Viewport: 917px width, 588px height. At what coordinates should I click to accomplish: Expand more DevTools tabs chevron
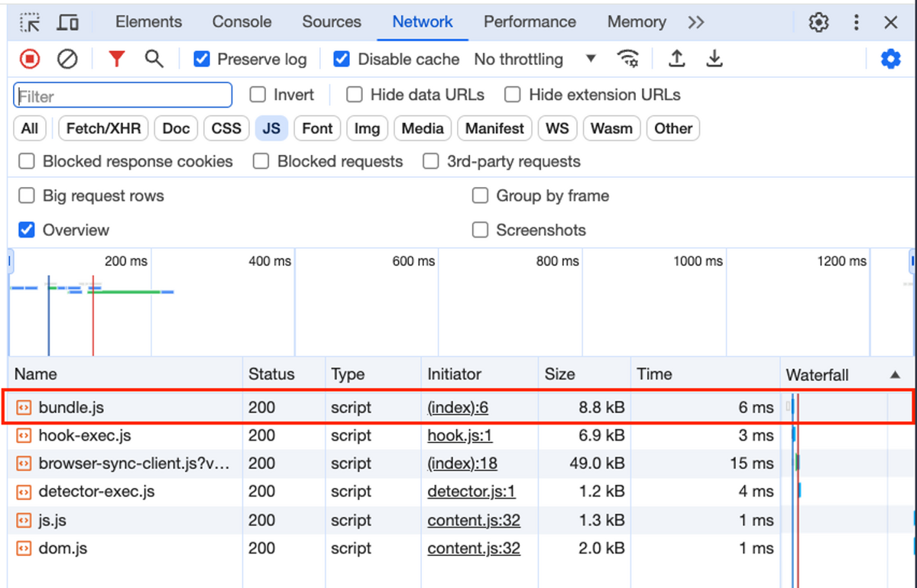click(695, 22)
